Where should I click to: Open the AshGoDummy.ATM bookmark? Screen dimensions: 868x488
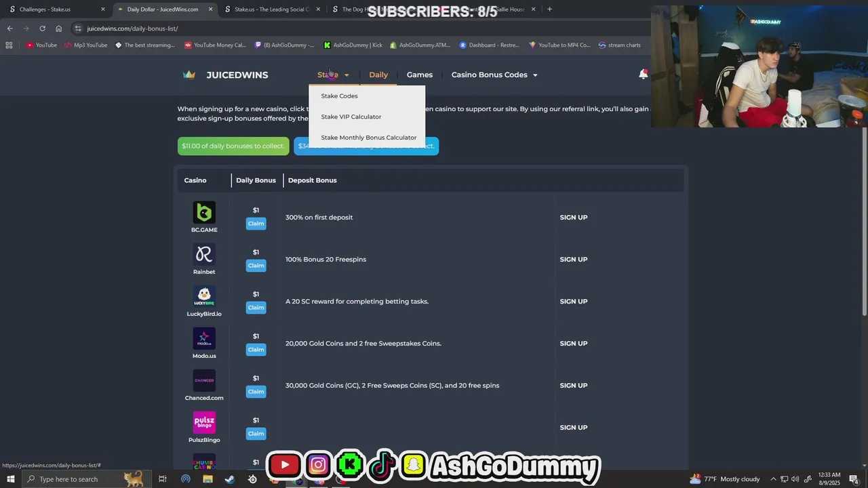(x=420, y=45)
